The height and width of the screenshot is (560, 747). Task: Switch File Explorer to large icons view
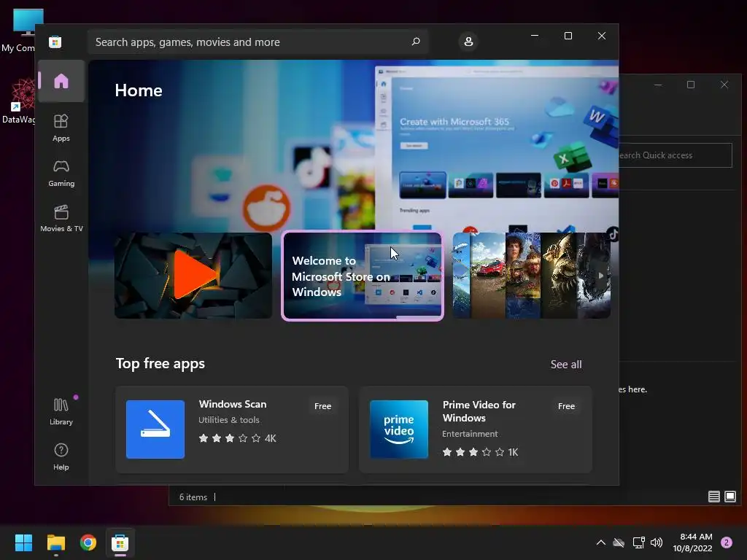tap(729, 497)
